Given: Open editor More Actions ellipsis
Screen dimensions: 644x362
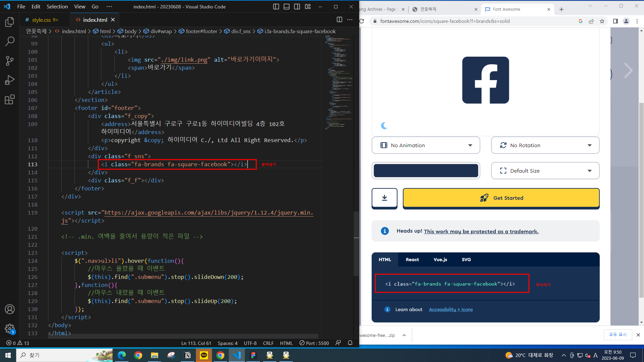Looking at the screenshot, I should coord(350,20).
